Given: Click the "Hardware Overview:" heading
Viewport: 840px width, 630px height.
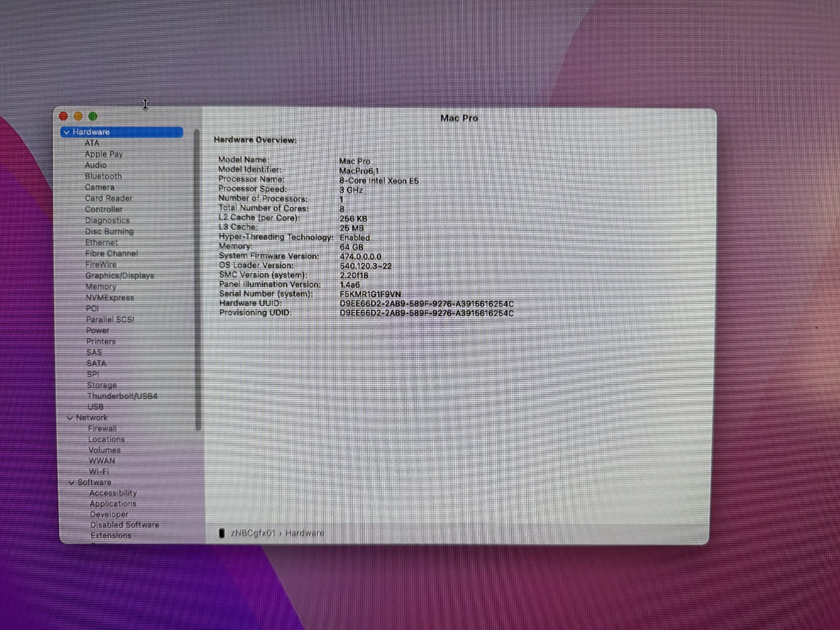Looking at the screenshot, I should point(255,140).
